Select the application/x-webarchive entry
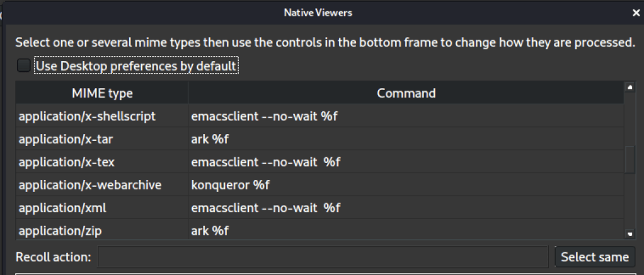The width and height of the screenshot is (644, 275). (x=90, y=185)
